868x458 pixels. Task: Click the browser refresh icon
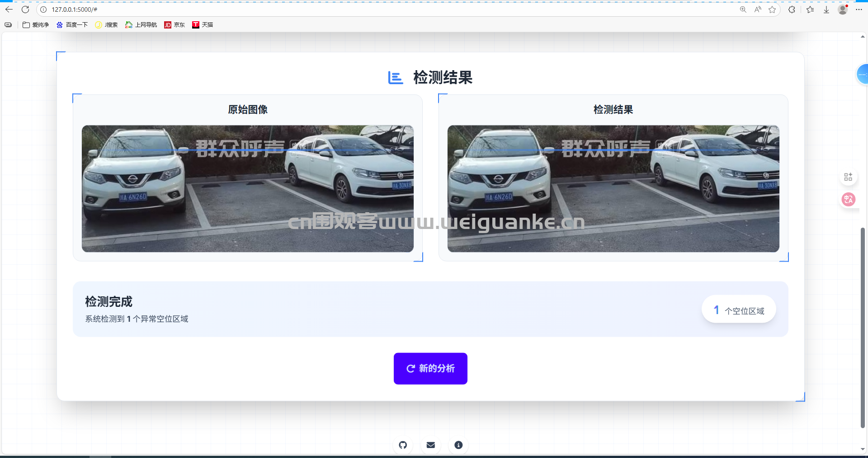tap(25, 10)
